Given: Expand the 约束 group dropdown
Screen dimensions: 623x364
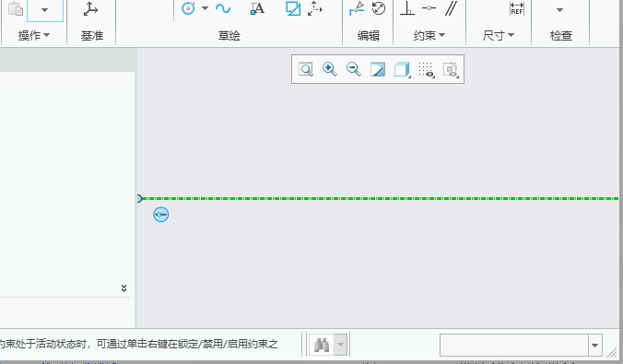Looking at the screenshot, I should (429, 35).
